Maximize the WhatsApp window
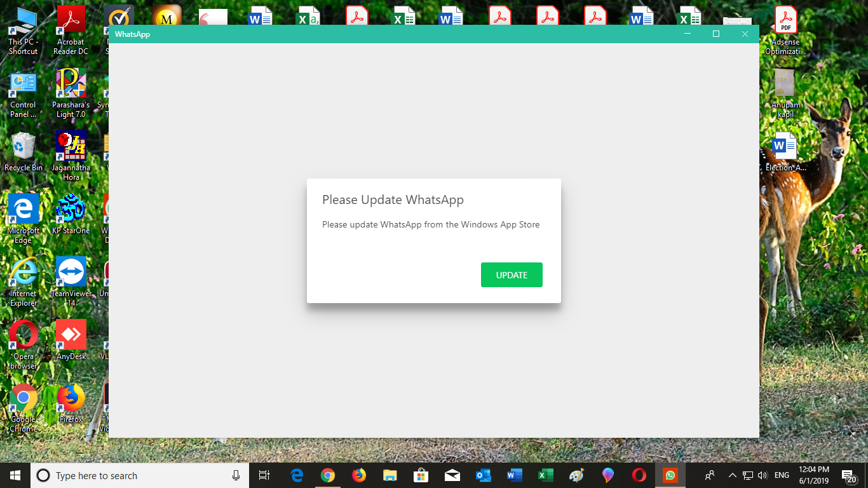This screenshot has height=488, width=868. point(716,34)
